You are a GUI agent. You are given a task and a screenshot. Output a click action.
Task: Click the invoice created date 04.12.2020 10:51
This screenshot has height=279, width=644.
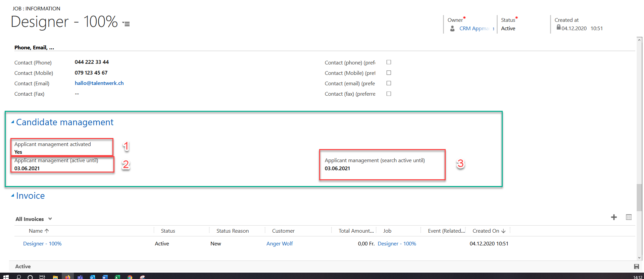(489, 244)
